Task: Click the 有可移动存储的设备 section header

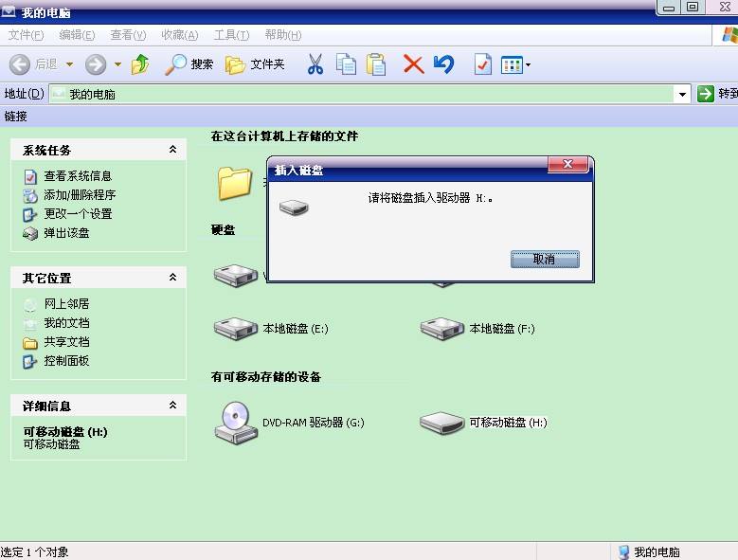Action: click(x=266, y=377)
